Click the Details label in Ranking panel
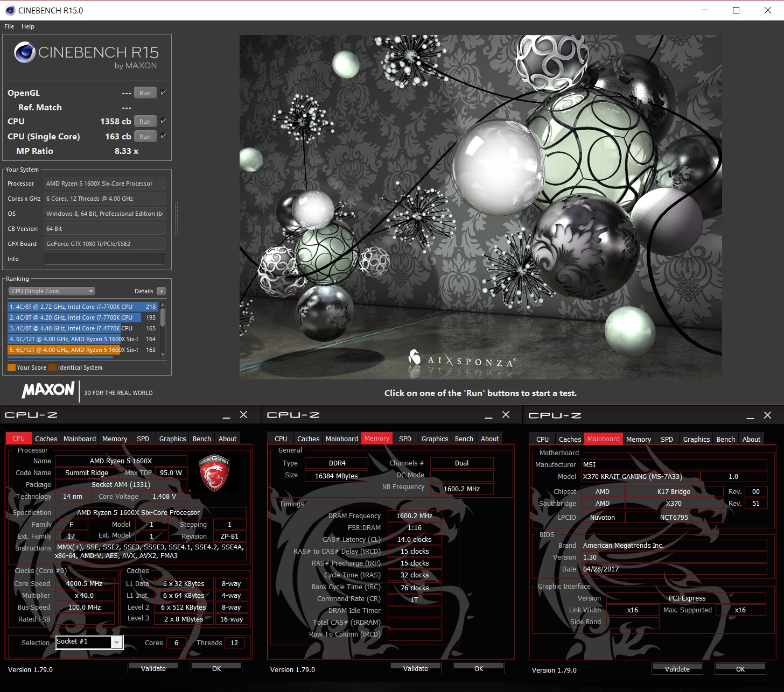Image resolution: width=784 pixels, height=692 pixels. 144,291
